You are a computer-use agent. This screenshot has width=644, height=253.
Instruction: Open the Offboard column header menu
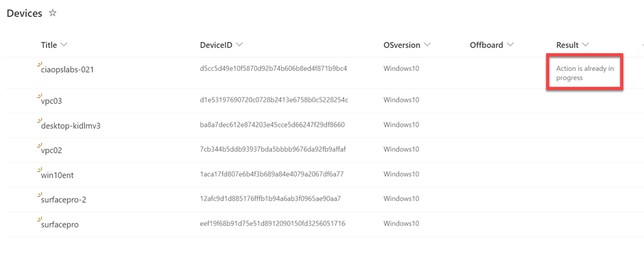pyautogui.click(x=510, y=45)
